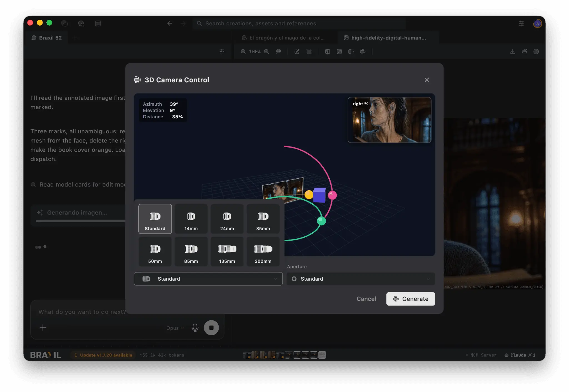
Task: Click the Claude status indicator
Action: point(520,355)
